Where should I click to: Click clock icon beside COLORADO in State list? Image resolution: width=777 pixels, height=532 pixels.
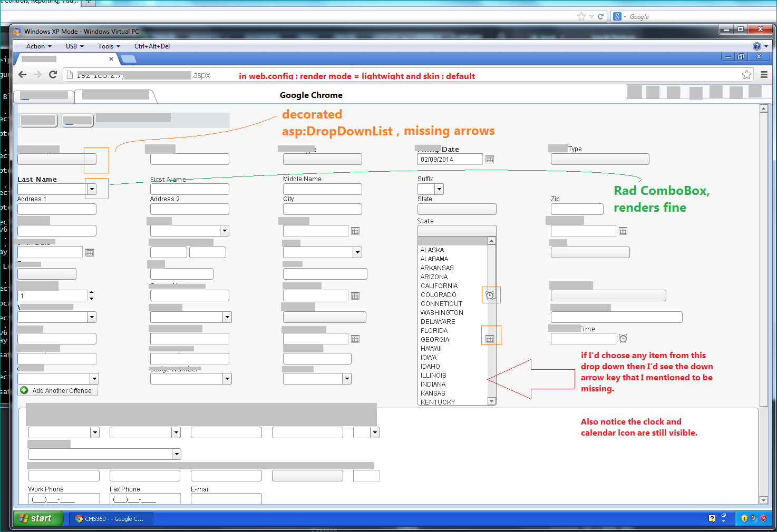coord(490,295)
